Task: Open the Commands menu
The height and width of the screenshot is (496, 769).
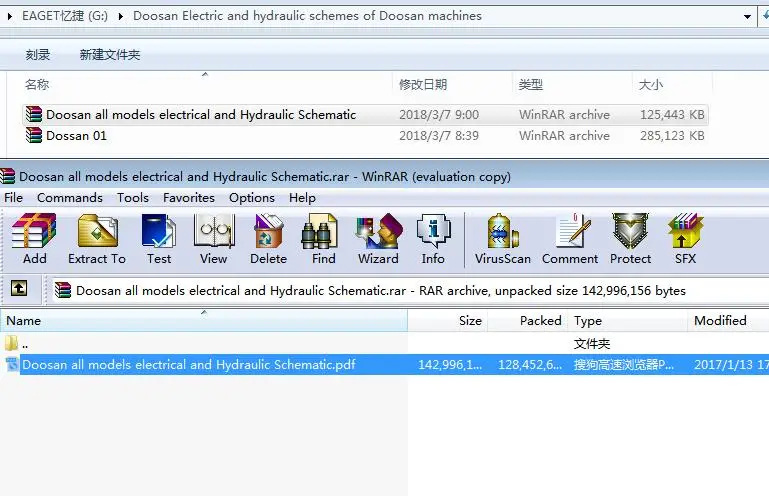Action: [70, 198]
